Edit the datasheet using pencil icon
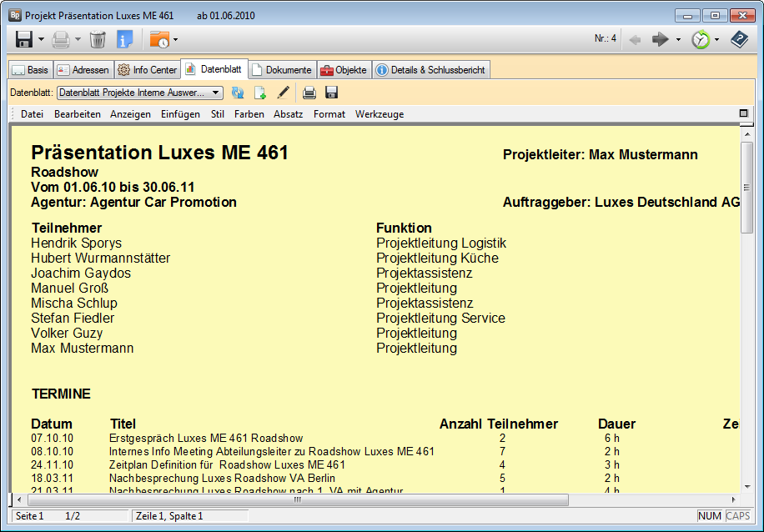 [x=281, y=93]
